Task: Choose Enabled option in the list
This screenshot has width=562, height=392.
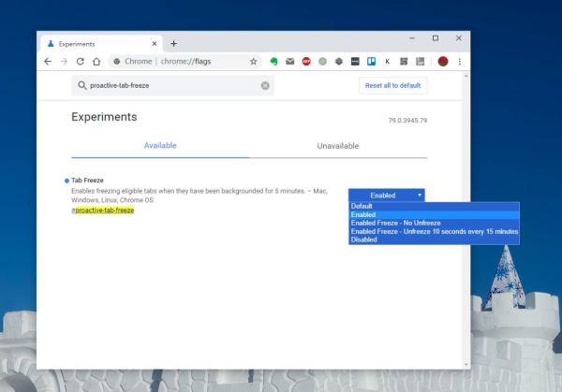Action: coord(434,214)
